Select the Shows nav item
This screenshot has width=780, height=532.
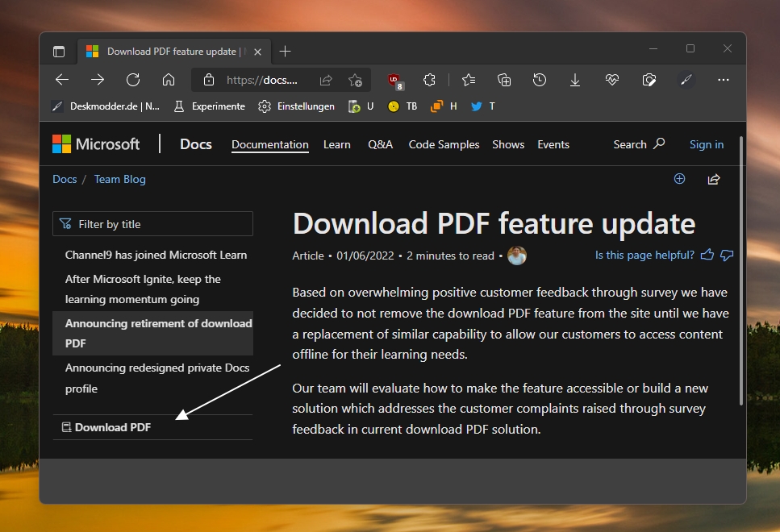[508, 144]
